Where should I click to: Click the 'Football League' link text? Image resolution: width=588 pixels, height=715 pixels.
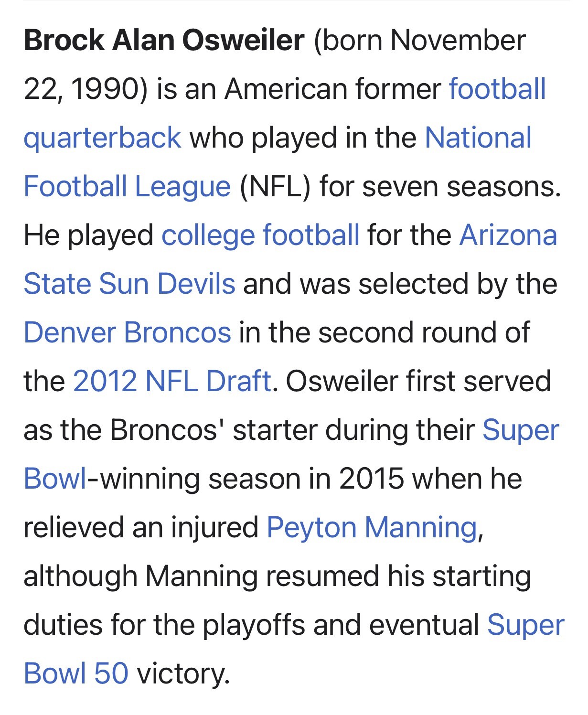[127, 186]
